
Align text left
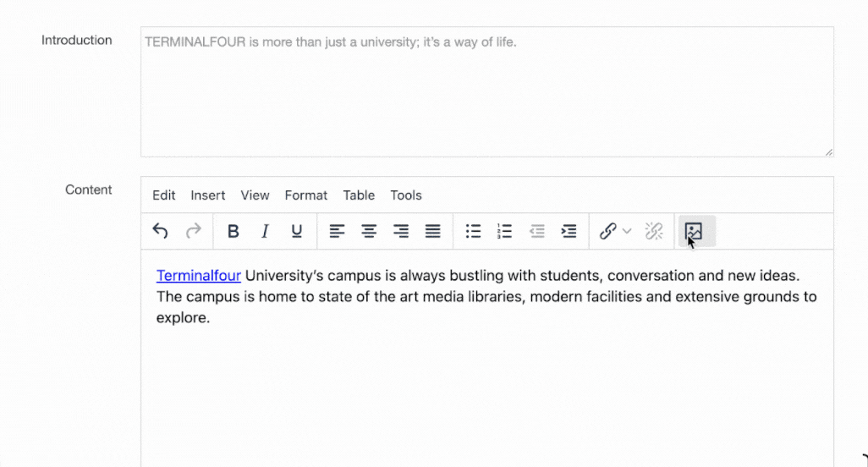[x=337, y=231]
